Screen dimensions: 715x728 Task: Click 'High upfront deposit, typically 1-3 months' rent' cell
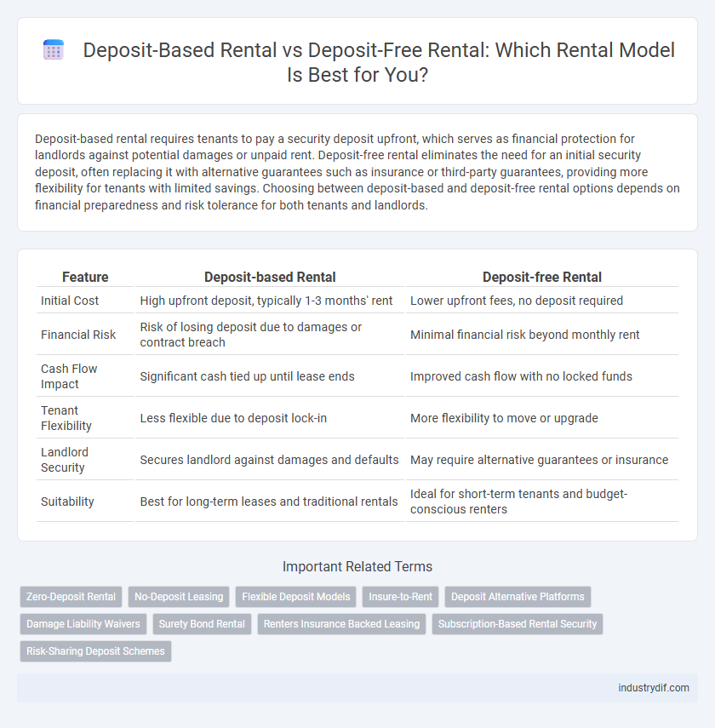tap(270, 301)
